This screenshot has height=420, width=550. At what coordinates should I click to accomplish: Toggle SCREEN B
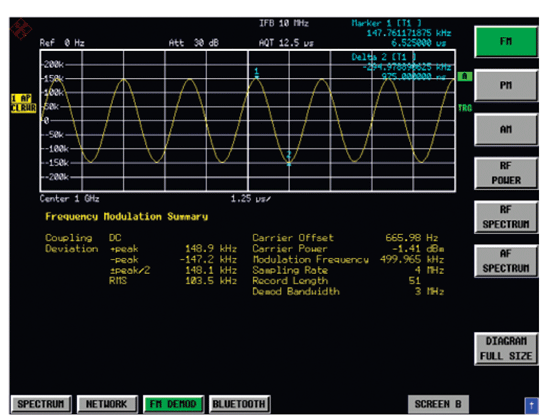[438, 404]
